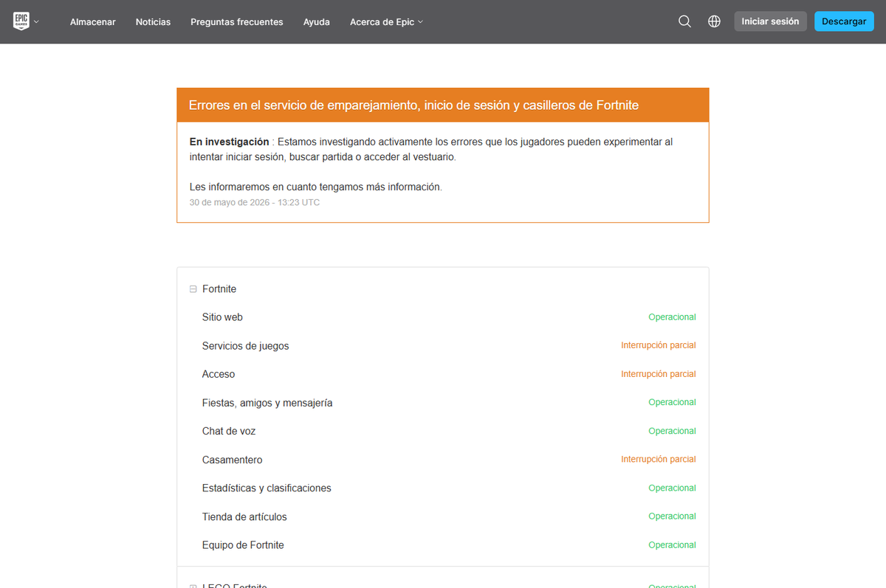Collapse the Fortnite services group
Image resolution: width=886 pixels, height=588 pixels.
pyautogui.click(x=193, y=289)
